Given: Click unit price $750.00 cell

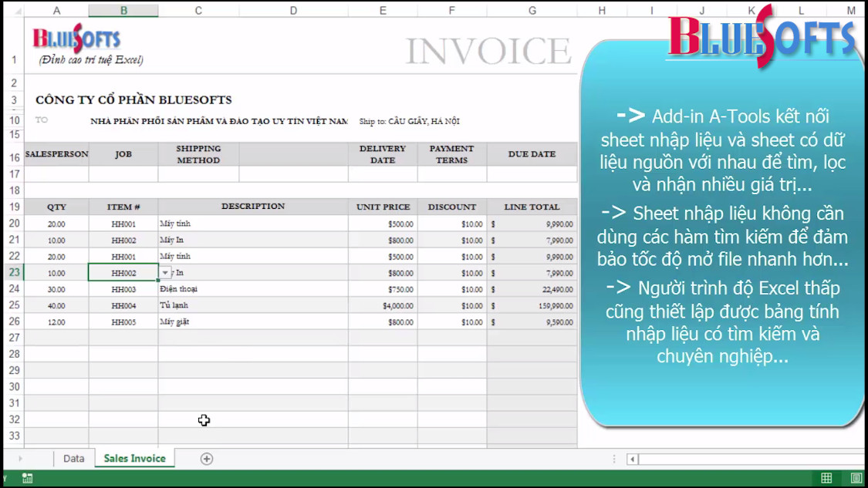Looking at the screenshot, I should pyautogui.click(x=383, y=289).
